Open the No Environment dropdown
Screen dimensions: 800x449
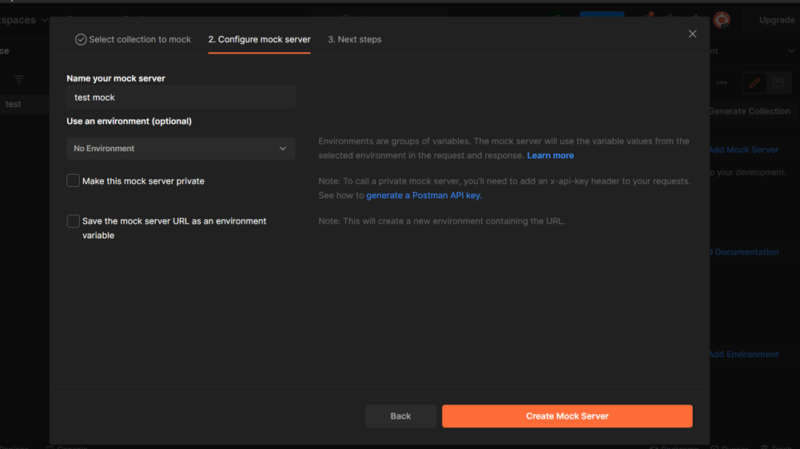pyautogui.click(x=181, y=148)
